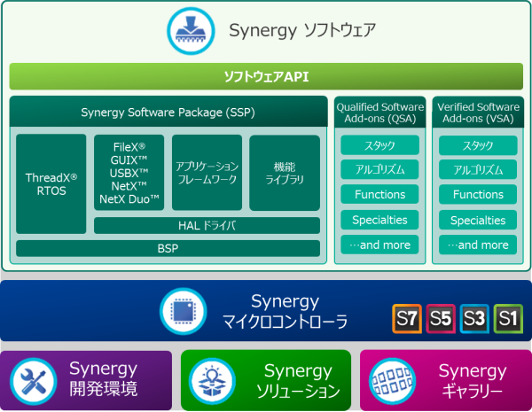This screenshot has height=412, width=532.
Task: Click the green ソフトウェアAPI bar
Action: pos(266,76)
